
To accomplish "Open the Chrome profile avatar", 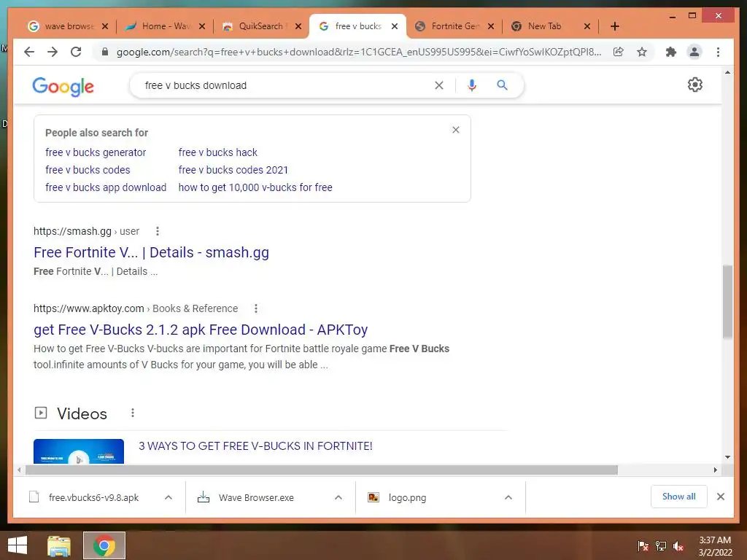I will tap(694, 52).
